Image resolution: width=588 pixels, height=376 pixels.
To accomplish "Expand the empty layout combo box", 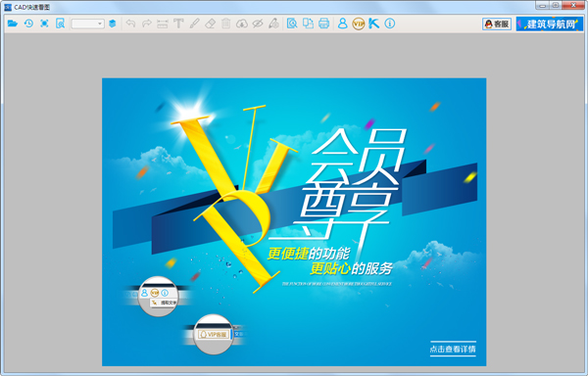I will [88, 23].
